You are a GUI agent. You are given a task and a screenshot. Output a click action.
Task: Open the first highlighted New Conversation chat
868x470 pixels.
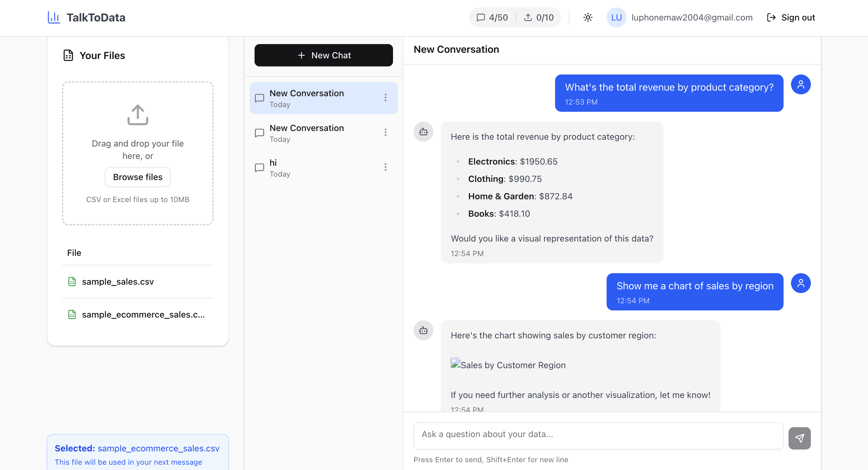pyautogui.click(x=323, y=98)
